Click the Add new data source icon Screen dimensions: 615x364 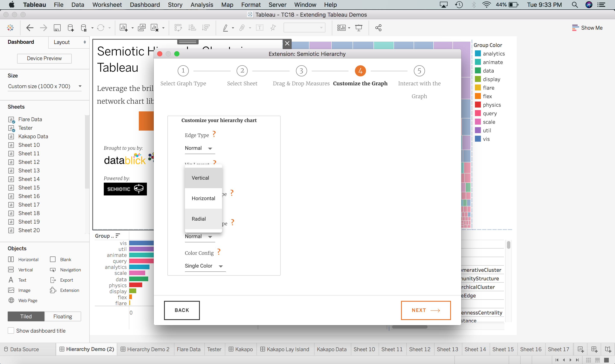click(x=71, y=28)
